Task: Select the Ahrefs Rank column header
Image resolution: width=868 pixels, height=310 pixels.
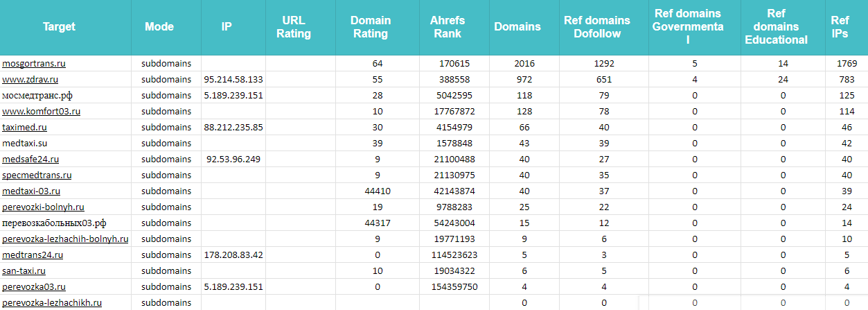Action: pyautogui.click(x=448, y=27)
